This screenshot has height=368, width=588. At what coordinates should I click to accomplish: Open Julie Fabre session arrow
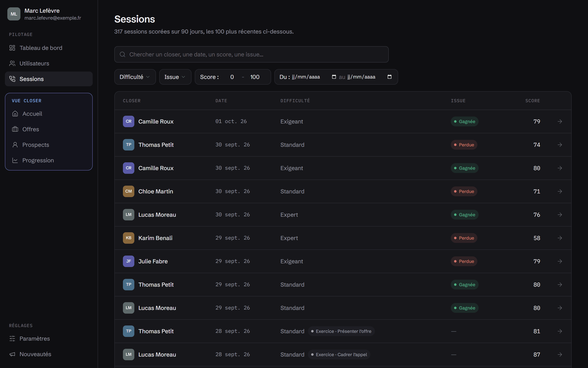560,261
